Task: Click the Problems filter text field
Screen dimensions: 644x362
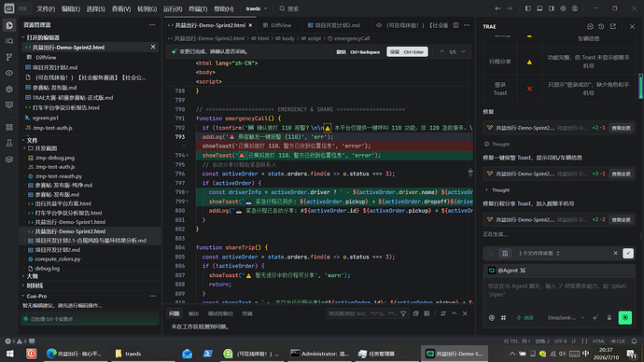Action: pyautogui.click(x=363, y=313)
